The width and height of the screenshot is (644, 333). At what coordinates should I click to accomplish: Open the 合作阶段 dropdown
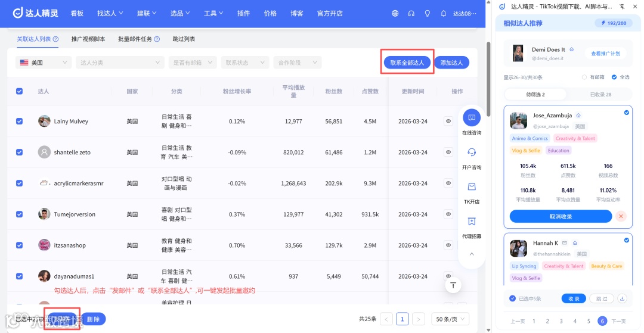click(x=298, y=63)
